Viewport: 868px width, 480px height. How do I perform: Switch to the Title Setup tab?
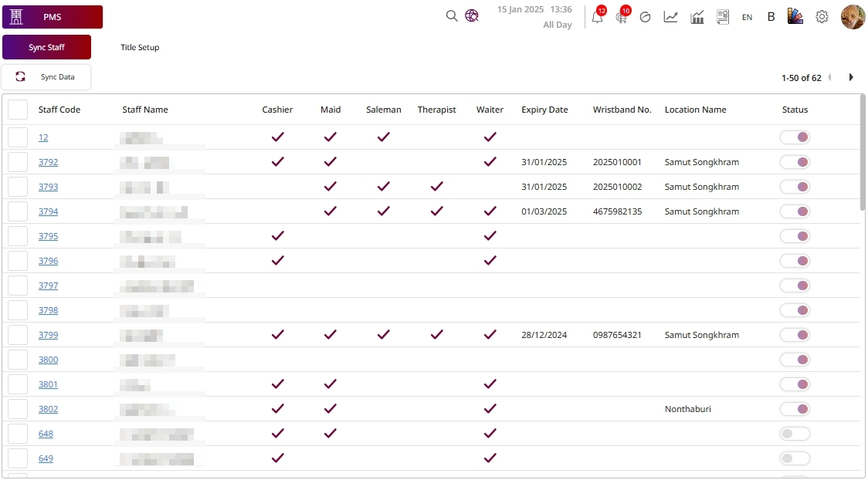140,47
